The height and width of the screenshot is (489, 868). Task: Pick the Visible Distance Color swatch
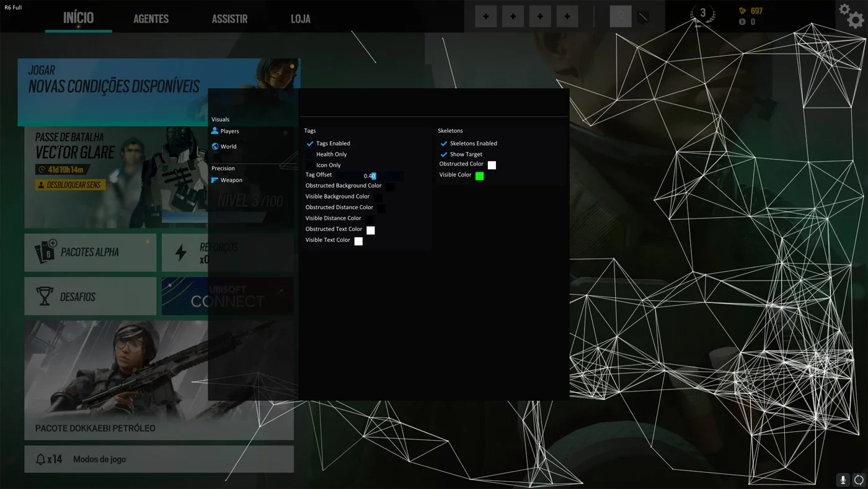[370, 219]
